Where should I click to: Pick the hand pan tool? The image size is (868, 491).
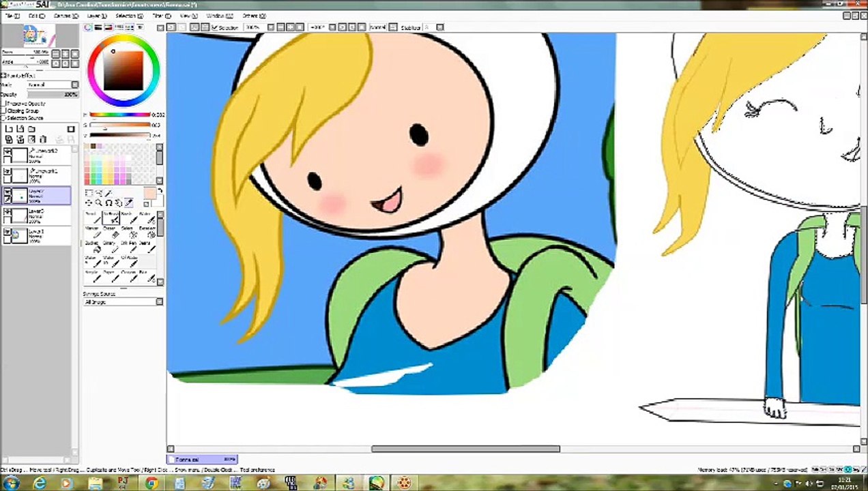[x=118, y=203]
